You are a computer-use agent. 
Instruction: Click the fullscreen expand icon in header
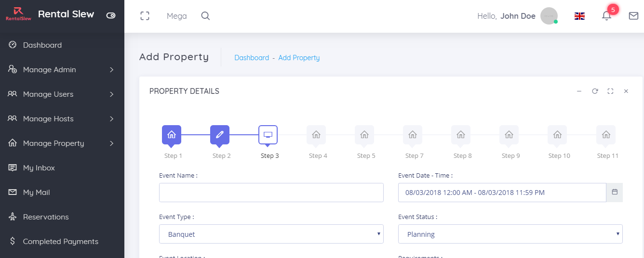tap(145, 16)
